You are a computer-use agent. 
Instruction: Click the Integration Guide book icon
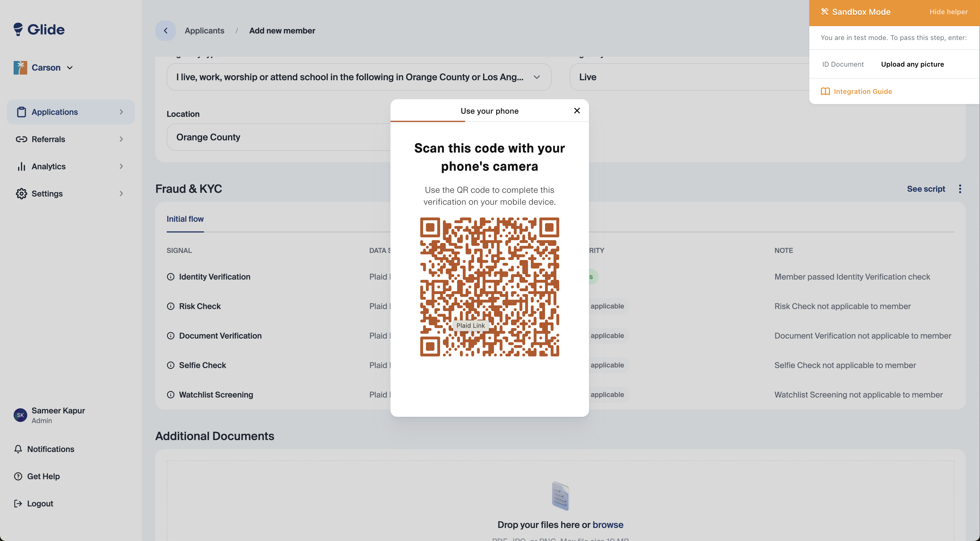(x=825, y=92)
